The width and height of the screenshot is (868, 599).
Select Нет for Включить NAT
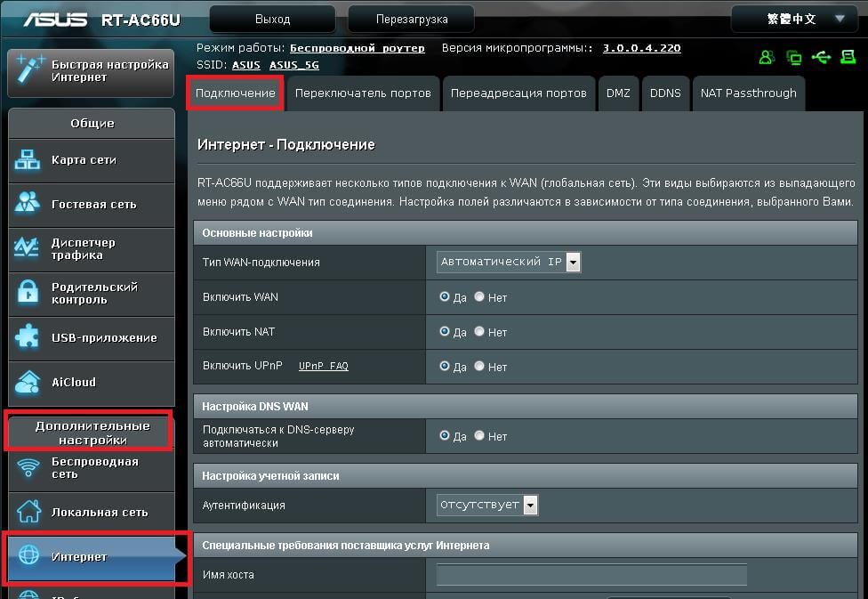479,331
